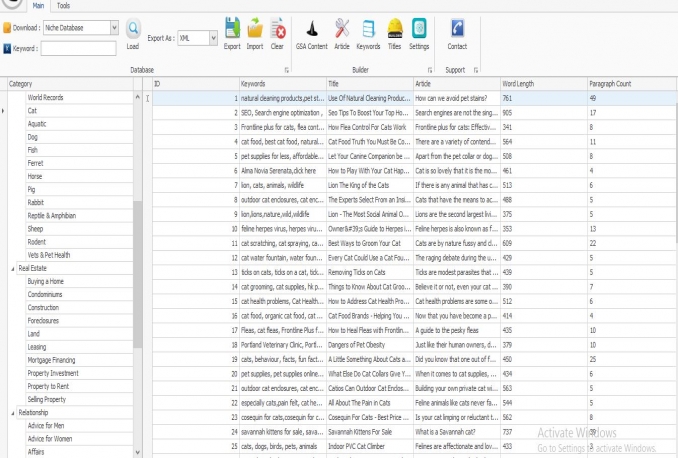Click the Load database icon
This screenshot has height=458, width=678.
coord(133,30)
